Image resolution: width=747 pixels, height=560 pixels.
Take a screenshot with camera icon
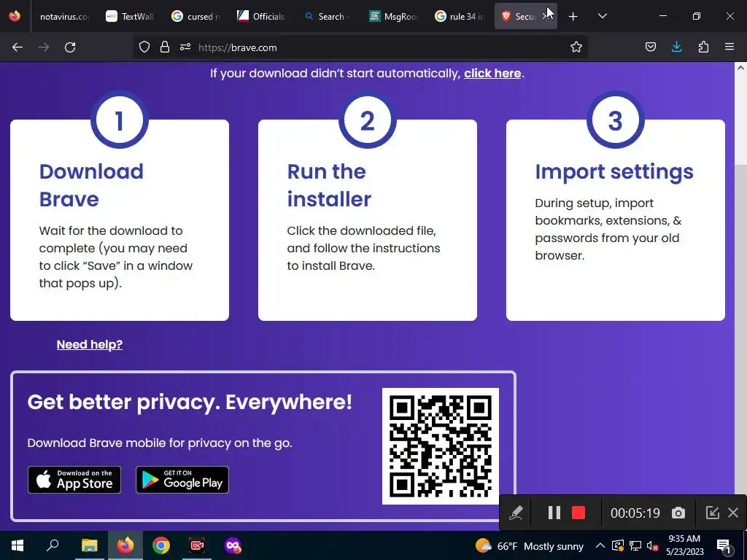[678, 513]
